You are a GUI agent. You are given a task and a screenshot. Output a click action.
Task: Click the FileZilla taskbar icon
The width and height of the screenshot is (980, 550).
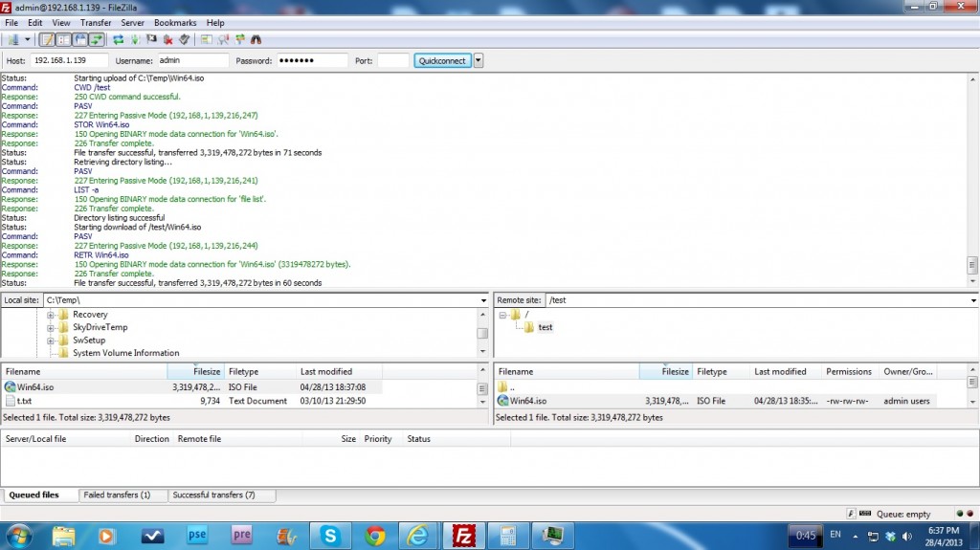pos(463,537)
